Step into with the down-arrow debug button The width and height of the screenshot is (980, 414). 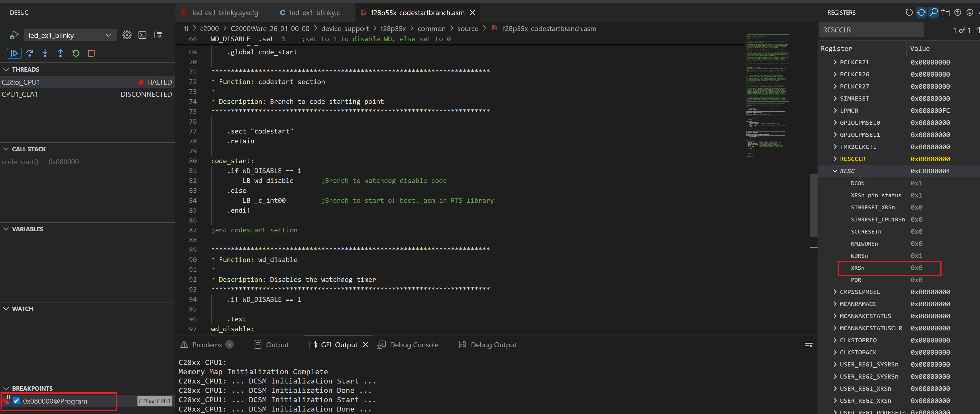(x=45, y=53)
